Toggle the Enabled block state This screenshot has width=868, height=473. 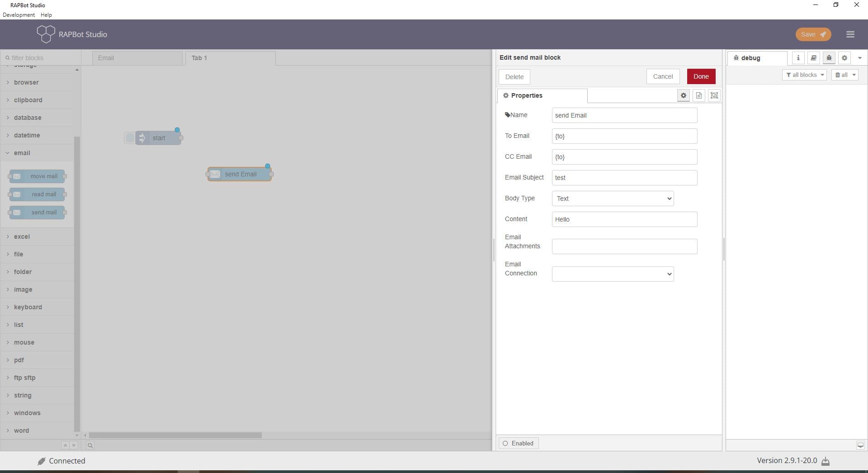518,443
